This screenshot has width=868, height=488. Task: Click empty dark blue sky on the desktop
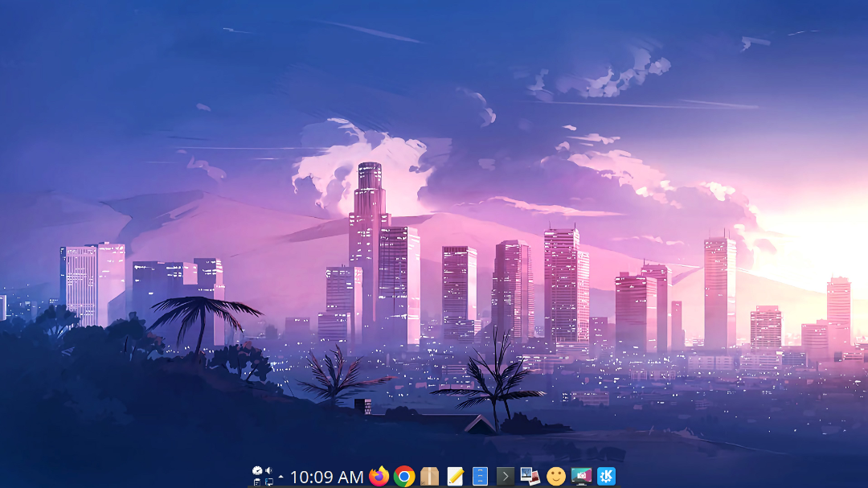pyautogui.click(x=111, y=67)
